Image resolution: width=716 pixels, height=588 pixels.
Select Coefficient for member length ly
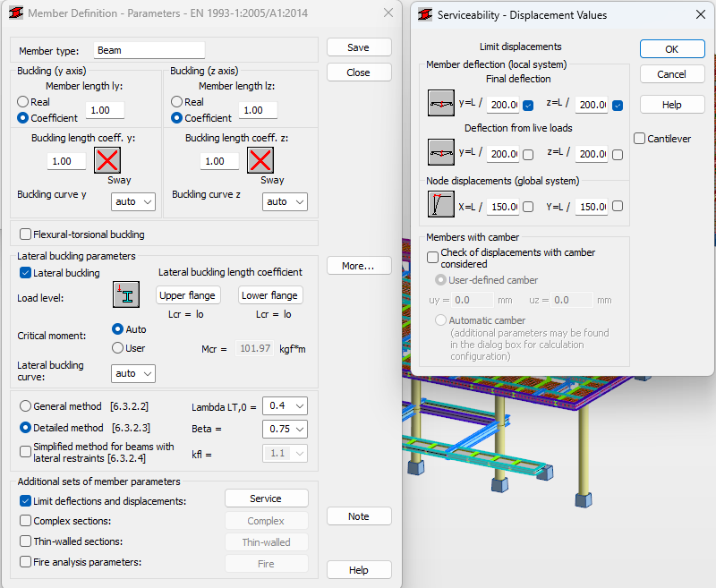pos(23,118)
